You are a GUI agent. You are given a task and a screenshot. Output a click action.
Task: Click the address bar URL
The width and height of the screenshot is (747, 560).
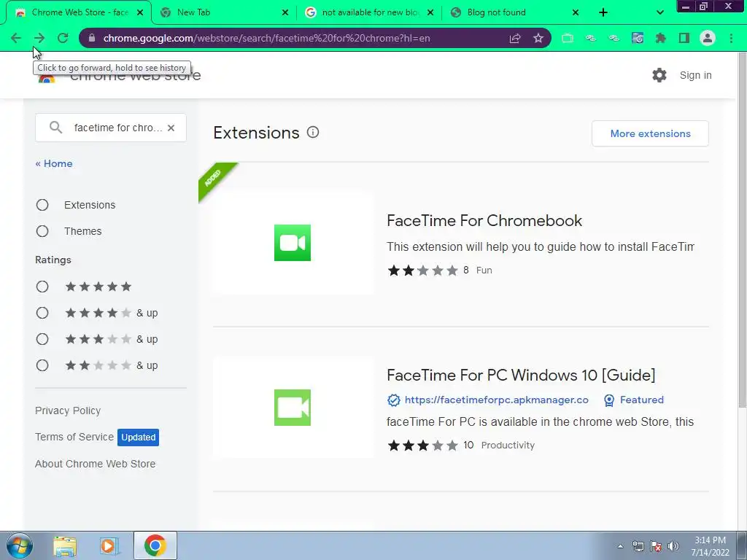coord(267,38)
